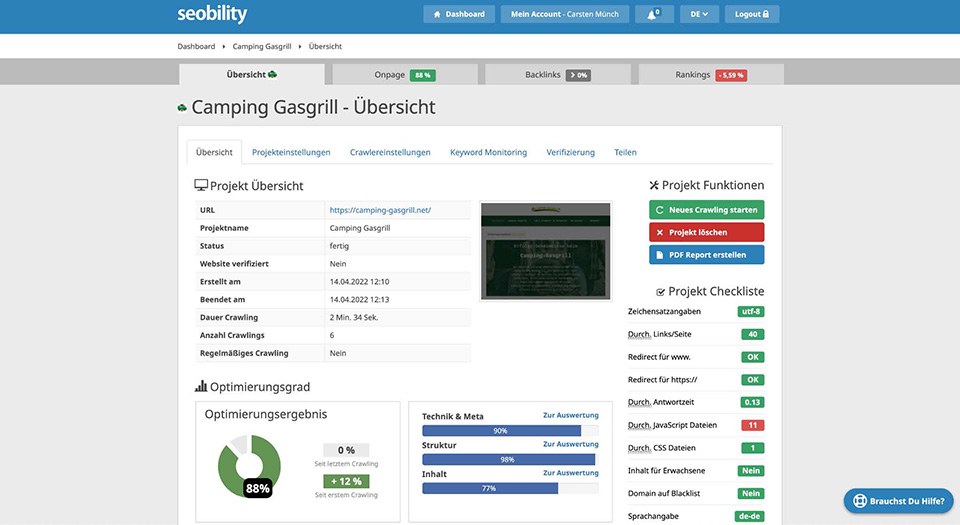Open Zur Auswertung for Struktur
This screenshot has width=960, height=525.
tap(571, 444)
